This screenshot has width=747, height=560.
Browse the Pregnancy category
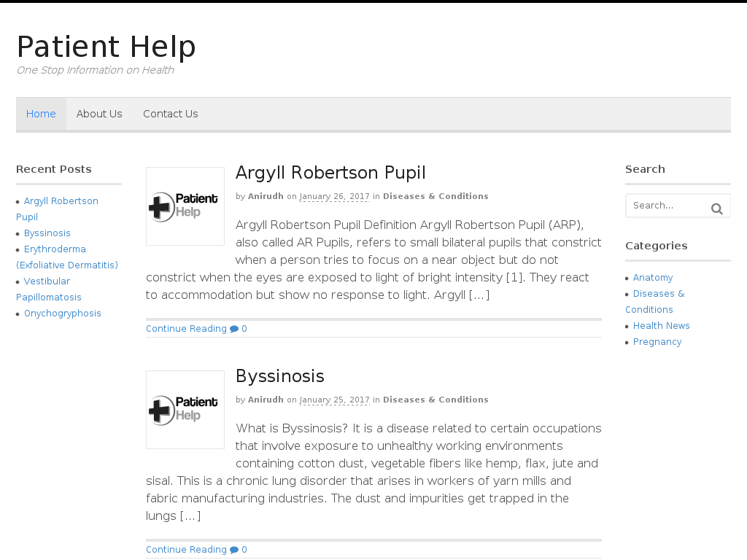[x=657, y=342]
